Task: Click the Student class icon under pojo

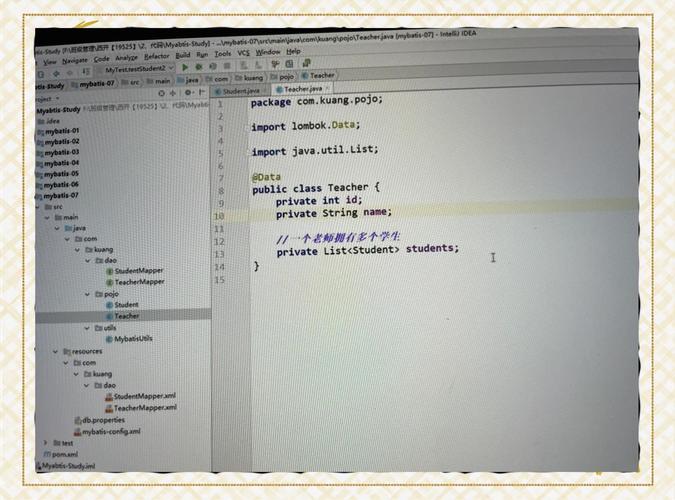Action: pyautogui.click(x=108, y=304)
